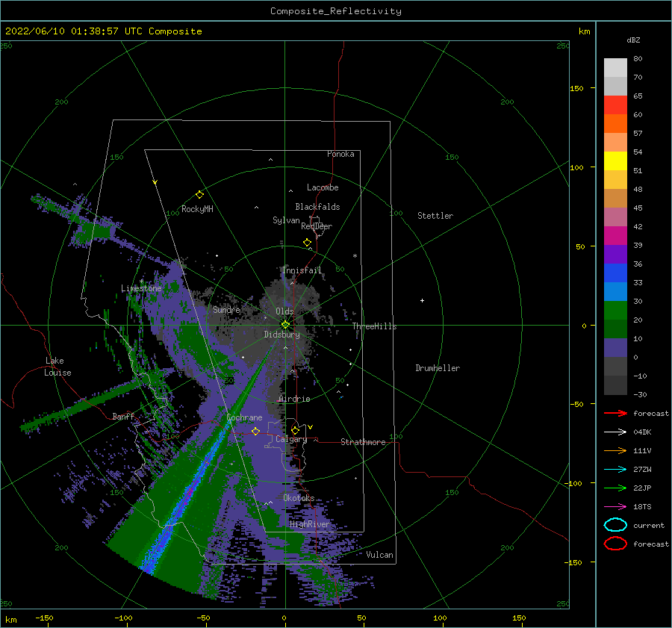Click the RockyMH label
Screen dimensions: 672x628
pos(197,209)
